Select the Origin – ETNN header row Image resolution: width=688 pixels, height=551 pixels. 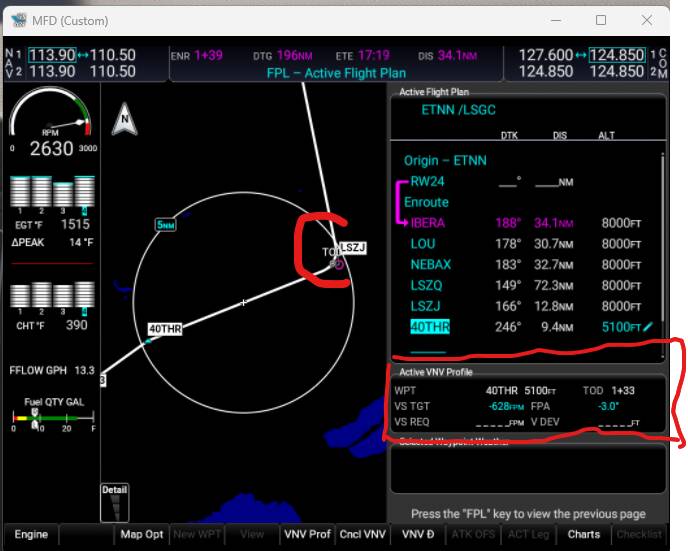point(446,160)
